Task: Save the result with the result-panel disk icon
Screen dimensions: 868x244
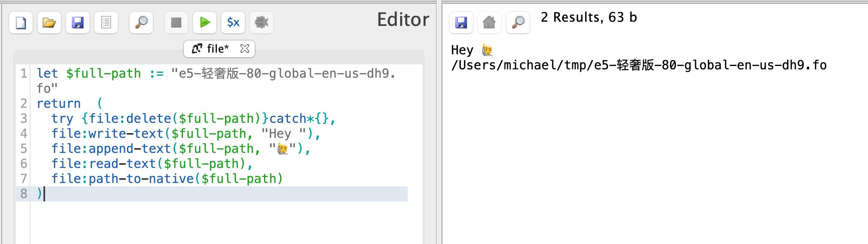Action: [461, 23]
